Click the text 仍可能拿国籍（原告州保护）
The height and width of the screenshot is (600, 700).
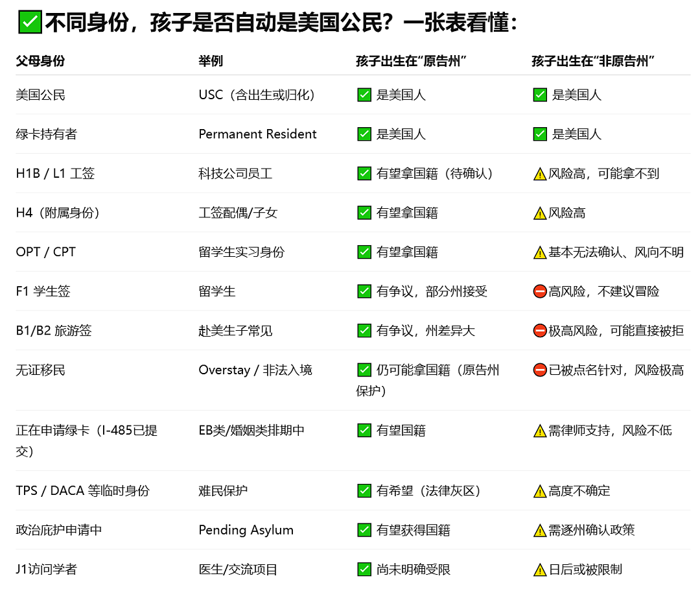point(428,380)
